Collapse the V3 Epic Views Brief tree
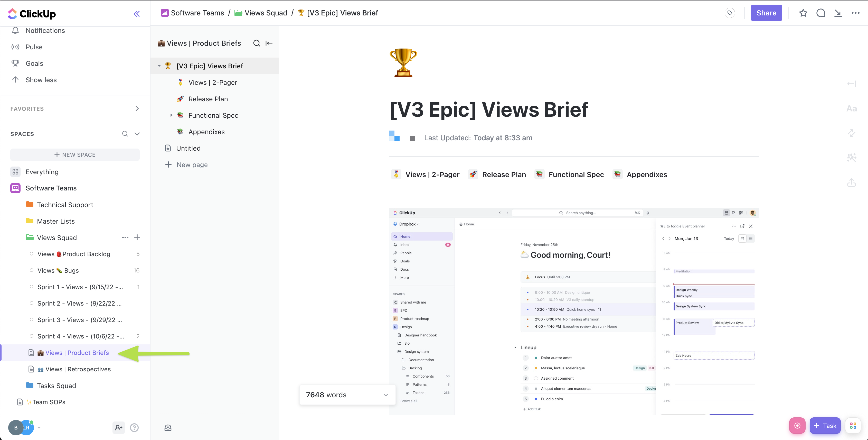The width and height of the screenshot is (868, 440). pyautogui.click(x=159, y=66)
